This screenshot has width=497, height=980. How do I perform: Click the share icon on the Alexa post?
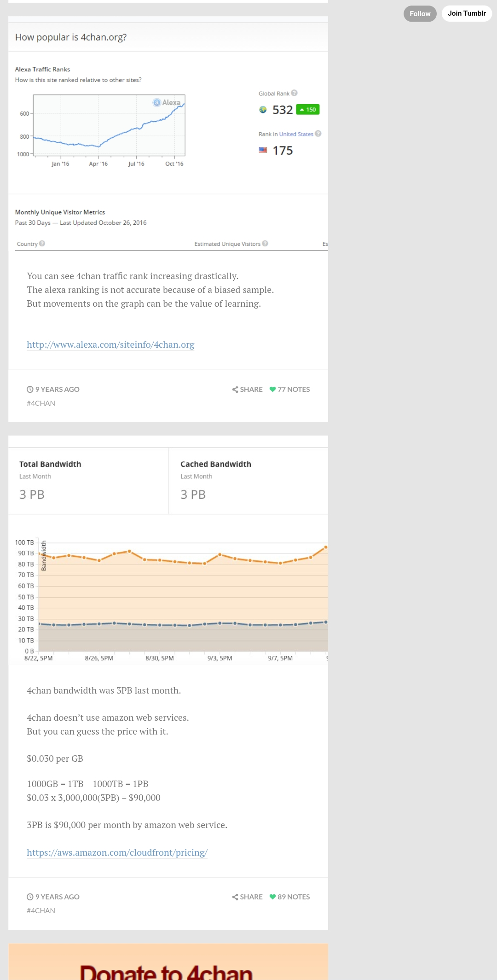click(235, 390)
